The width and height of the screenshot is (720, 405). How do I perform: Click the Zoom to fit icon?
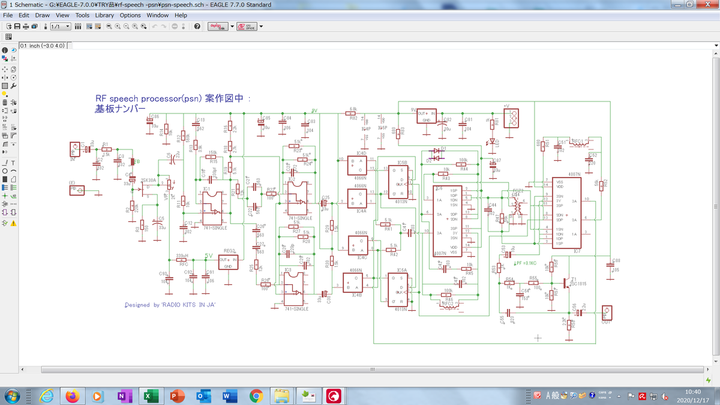[x=109, y=27]
